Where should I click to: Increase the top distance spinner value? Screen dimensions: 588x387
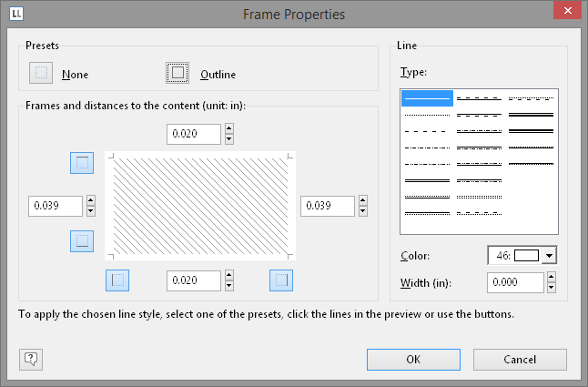229,129
